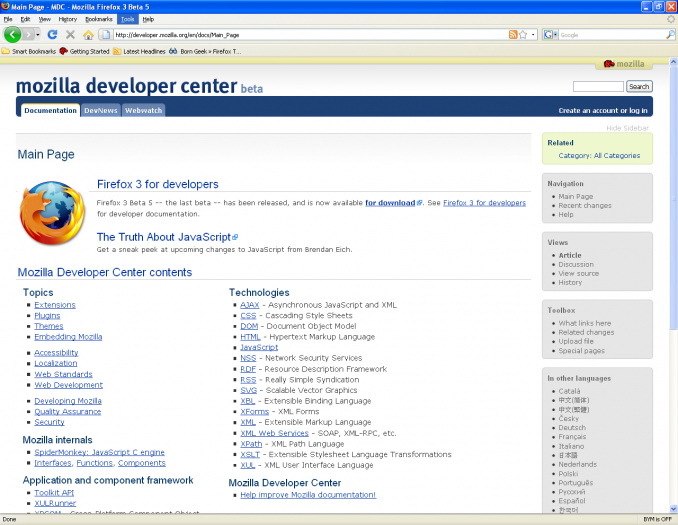Switch to the DevNews tab

pyautogui.click(x=101, y=111)
